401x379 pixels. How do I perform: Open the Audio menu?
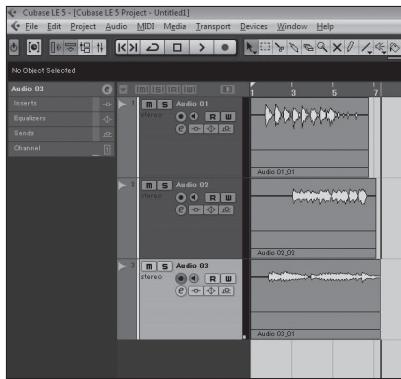point(116,26)
